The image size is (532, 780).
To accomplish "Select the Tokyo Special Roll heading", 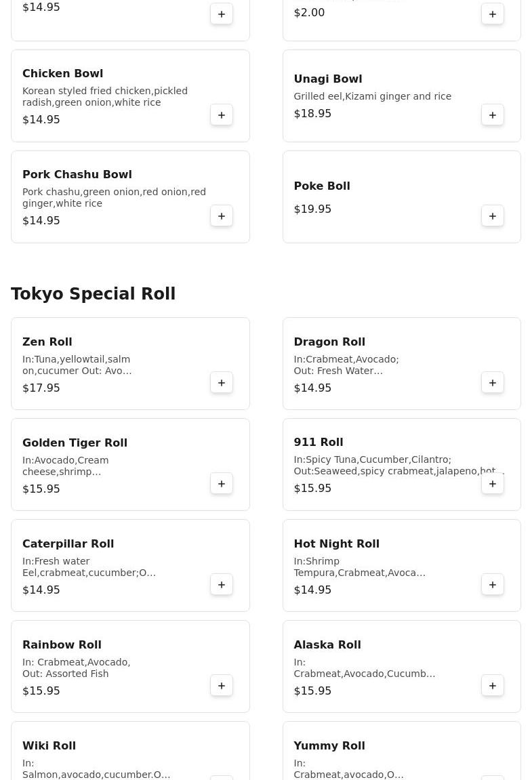I will (93, 294).
